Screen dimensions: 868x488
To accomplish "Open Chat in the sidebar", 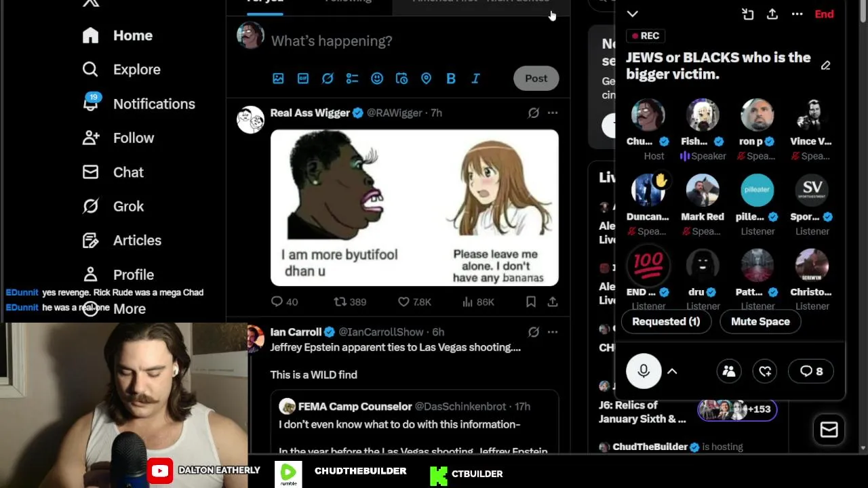I will [113, 172].
